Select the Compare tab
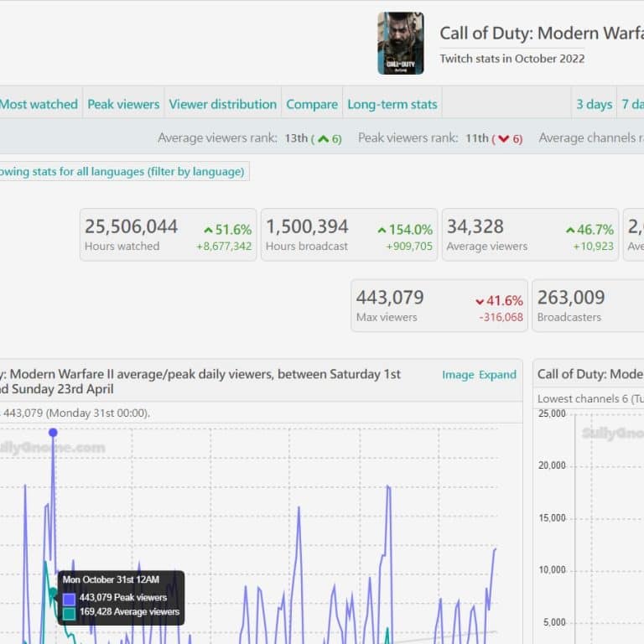The image size is (644, 644). click(x=312, y=104)
